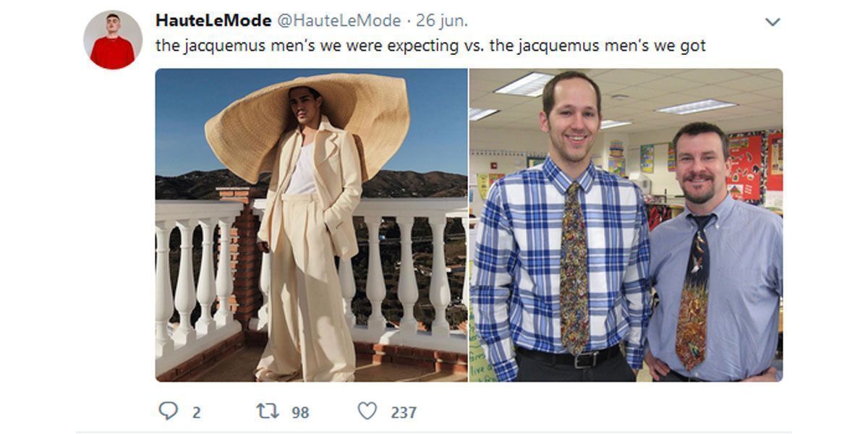Click the tweet text about jacquemus men's
The width and height of the screenshot is (868, 434).
point(430,46)
